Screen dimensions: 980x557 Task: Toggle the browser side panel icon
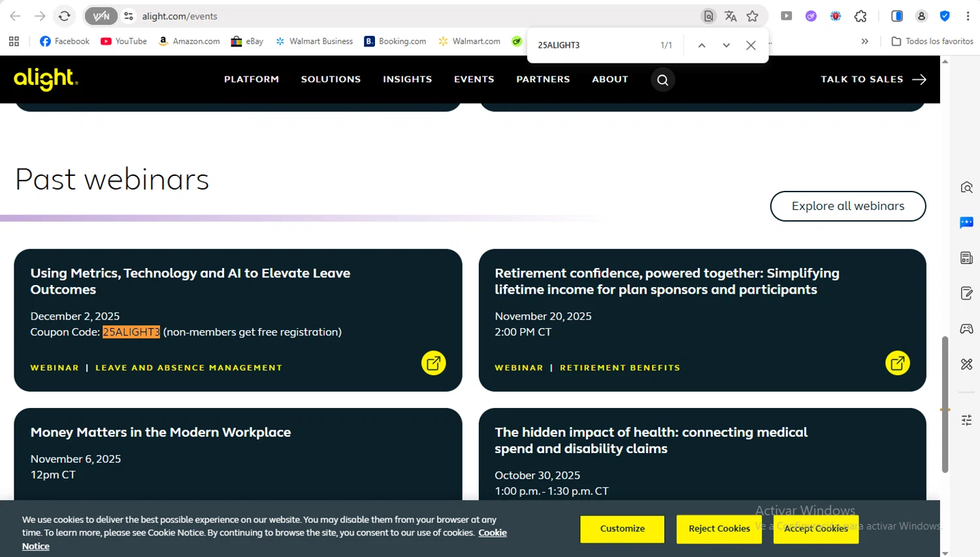(x=897, y=16)
